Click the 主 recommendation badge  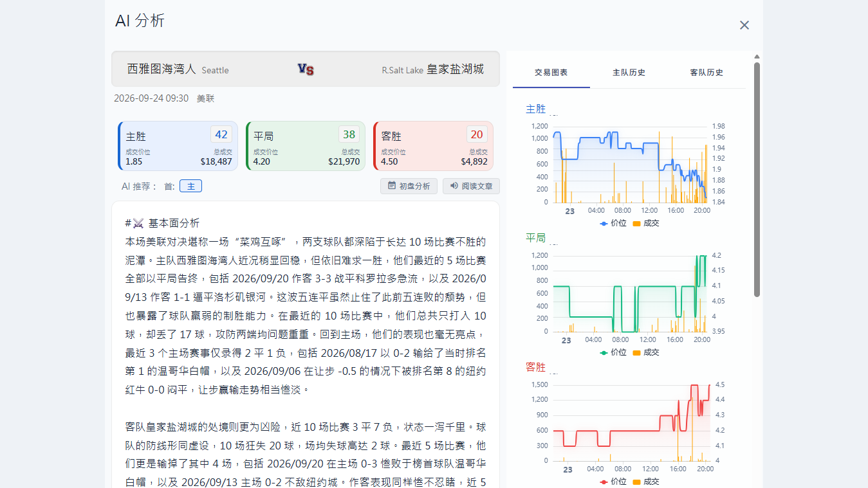pyautogui.click(x=190, y=186)
